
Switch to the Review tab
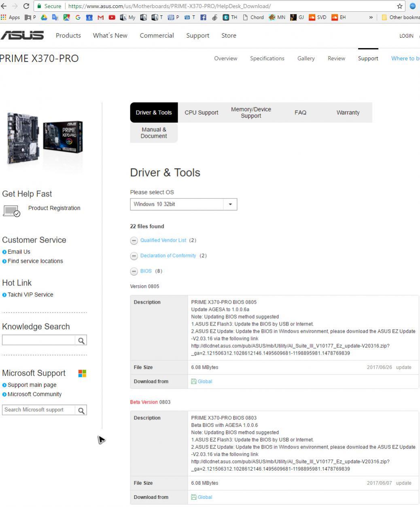pos(336,58)
